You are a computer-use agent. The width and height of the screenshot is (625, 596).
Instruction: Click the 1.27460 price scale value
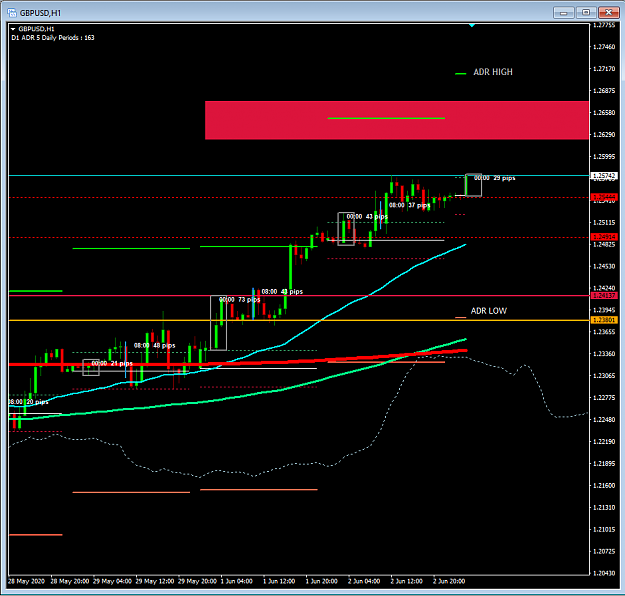pyautogui.click(x=604, y=47)
